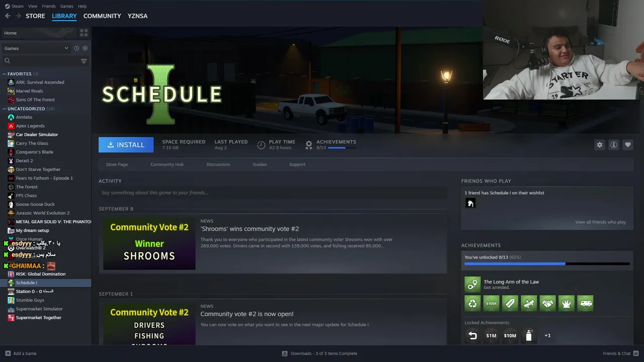Switch to the Store tab

coord(35,16)
